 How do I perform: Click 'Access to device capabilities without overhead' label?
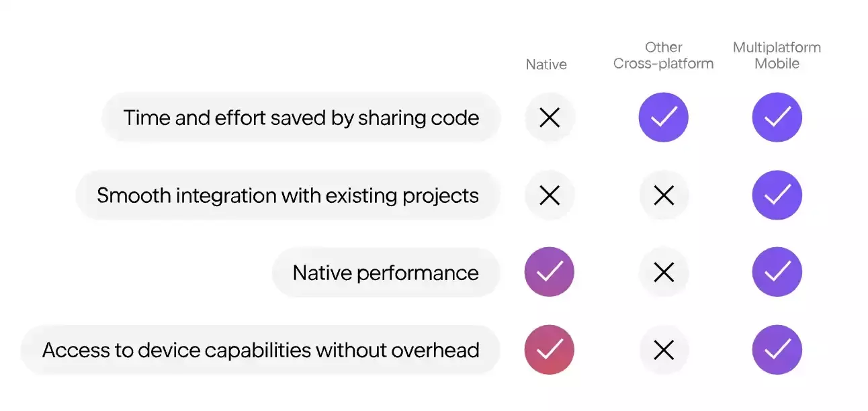(x=261, y=350)
